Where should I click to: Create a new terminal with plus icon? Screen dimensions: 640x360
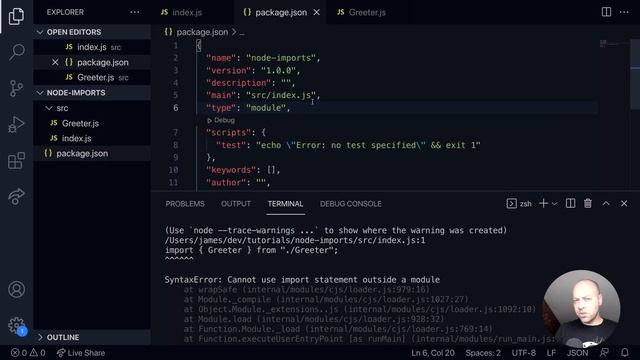(x=543, y=203)
